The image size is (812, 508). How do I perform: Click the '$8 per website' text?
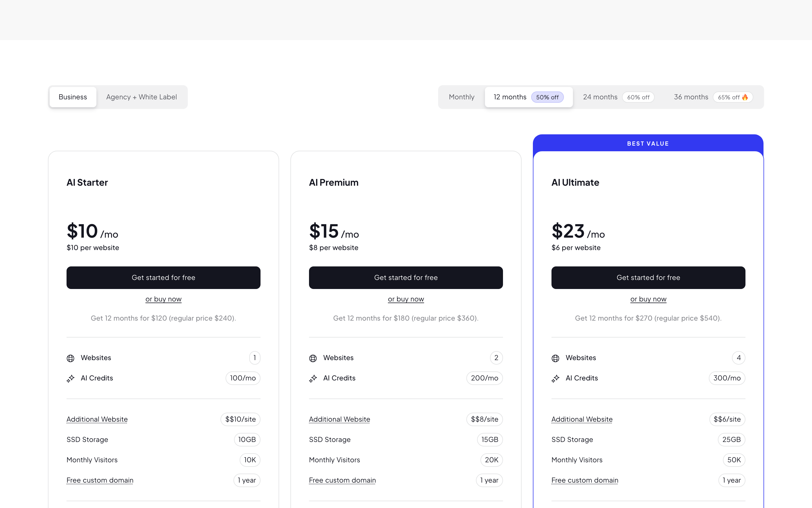click(x=334, y=248)
